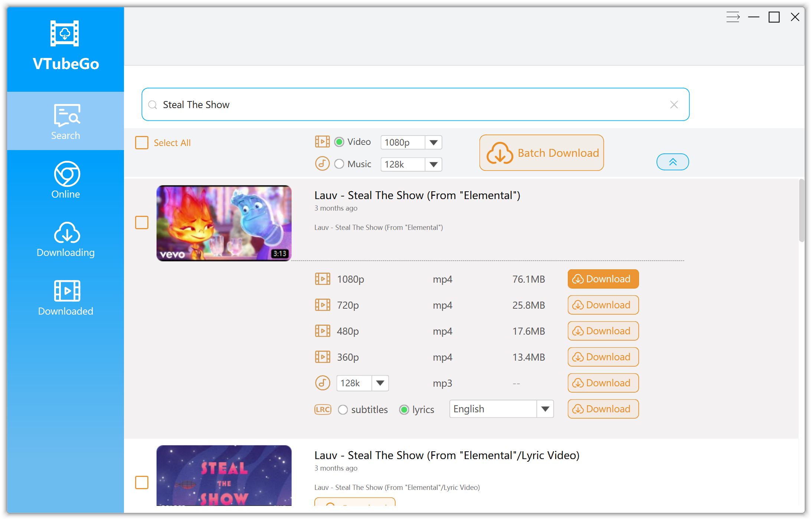Click the vertical scrollbar of results list

coord(802,211)
